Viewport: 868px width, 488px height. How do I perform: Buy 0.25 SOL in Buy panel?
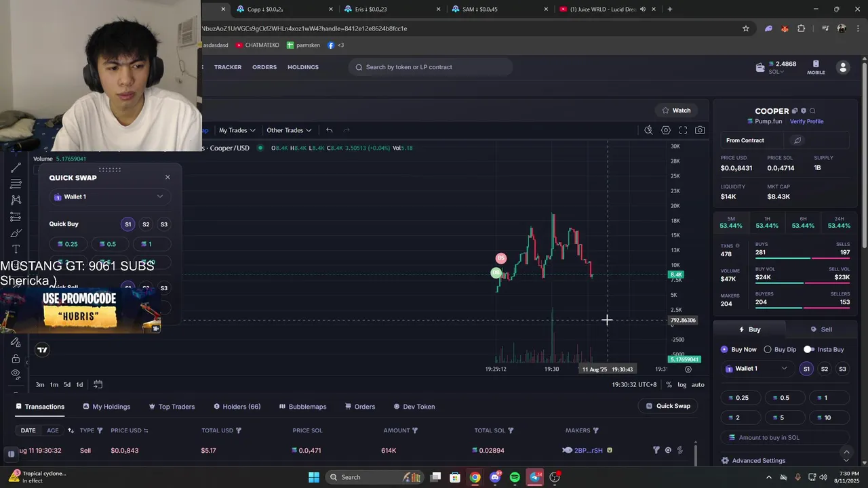coord(741,398)
